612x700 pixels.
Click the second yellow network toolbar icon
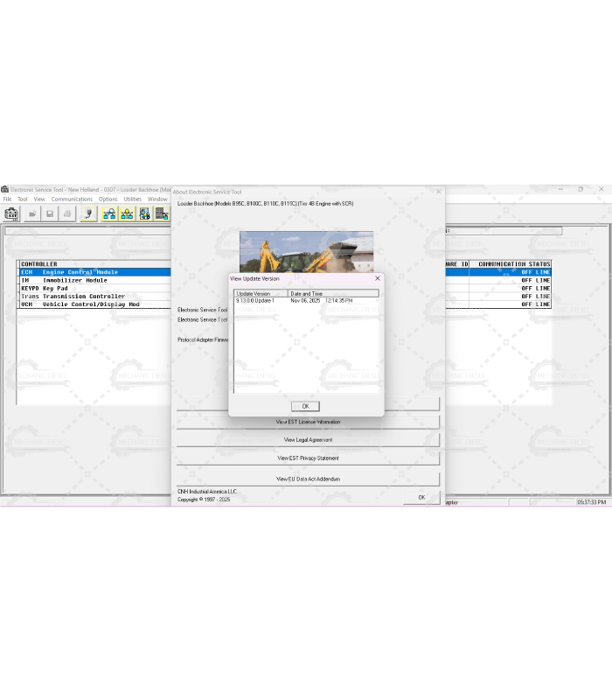127,213
